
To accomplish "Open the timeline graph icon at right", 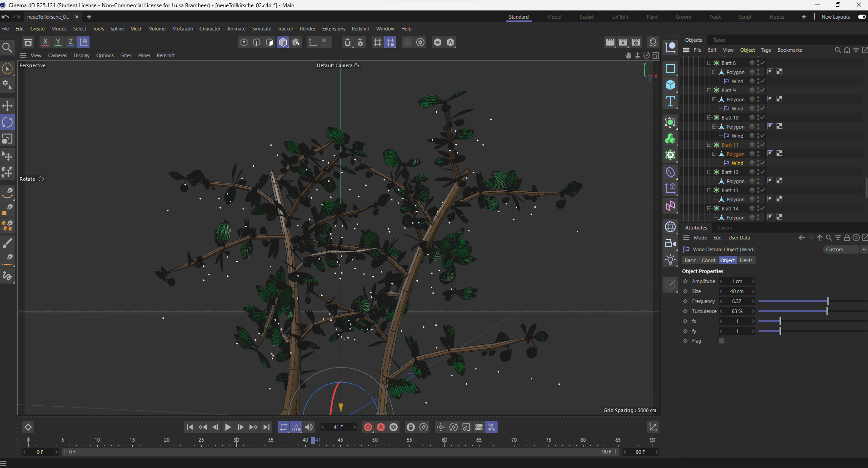I will [x=653, y=427].
